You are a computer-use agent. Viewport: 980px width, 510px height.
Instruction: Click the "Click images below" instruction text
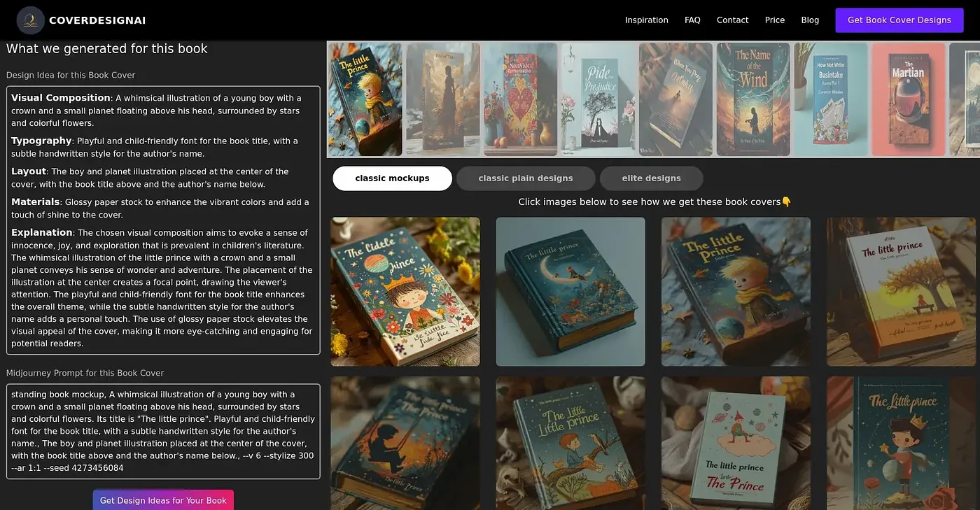point(654,202)
